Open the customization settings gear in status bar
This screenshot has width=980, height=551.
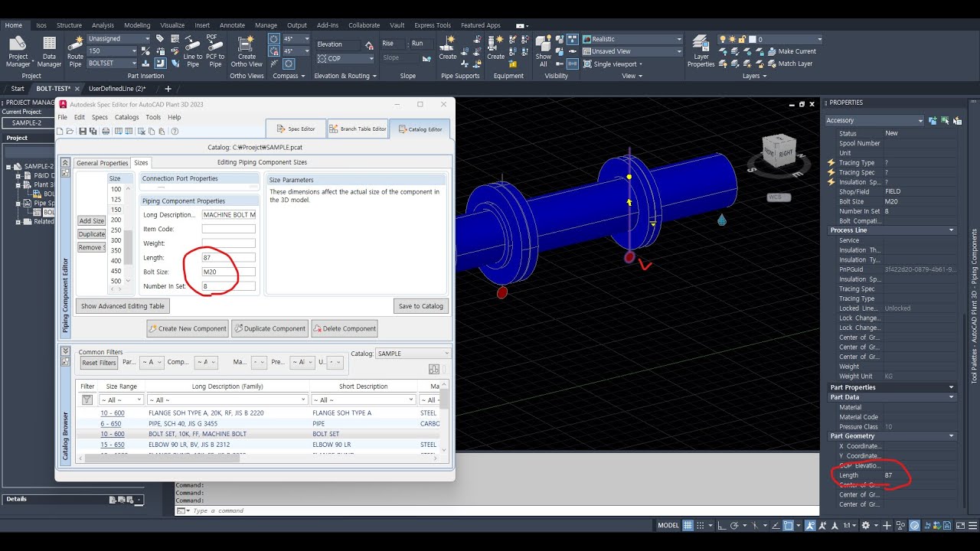[x=866, y=526]
